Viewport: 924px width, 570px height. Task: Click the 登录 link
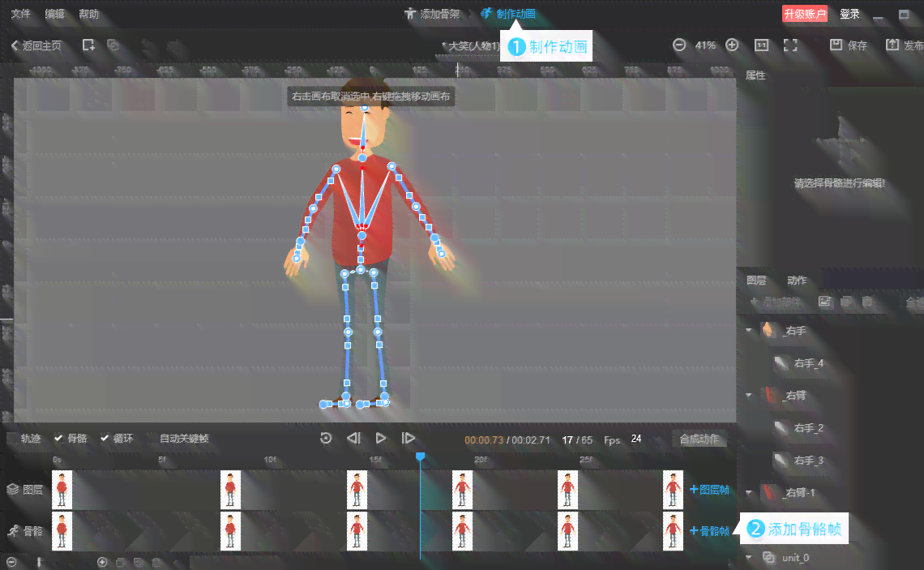(849, 14)
